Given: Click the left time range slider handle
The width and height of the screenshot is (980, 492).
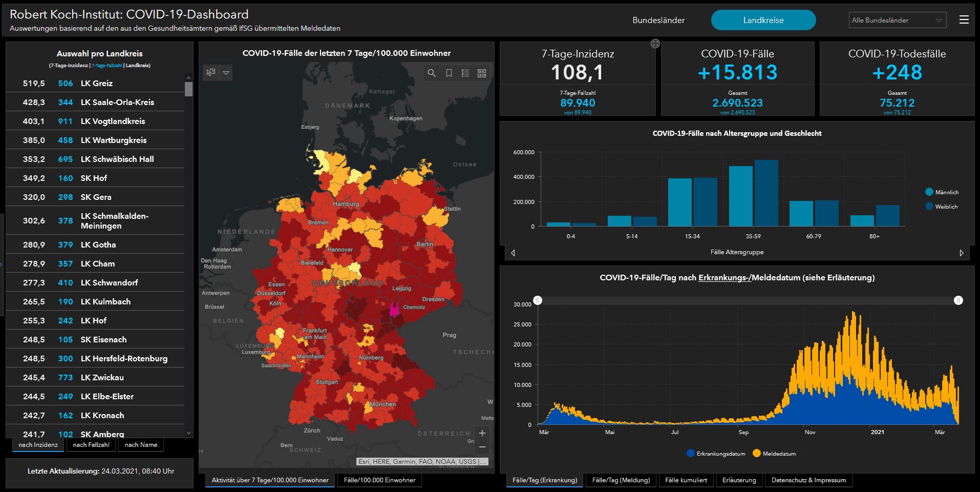Looking at the screenshot, I should click(538, 300).
